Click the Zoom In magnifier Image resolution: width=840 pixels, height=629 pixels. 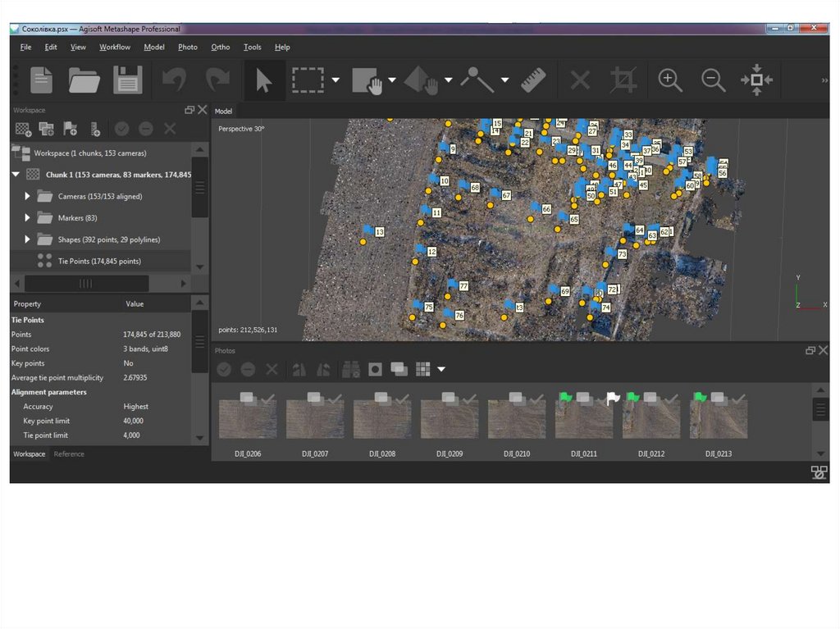[x=670, y=80]
